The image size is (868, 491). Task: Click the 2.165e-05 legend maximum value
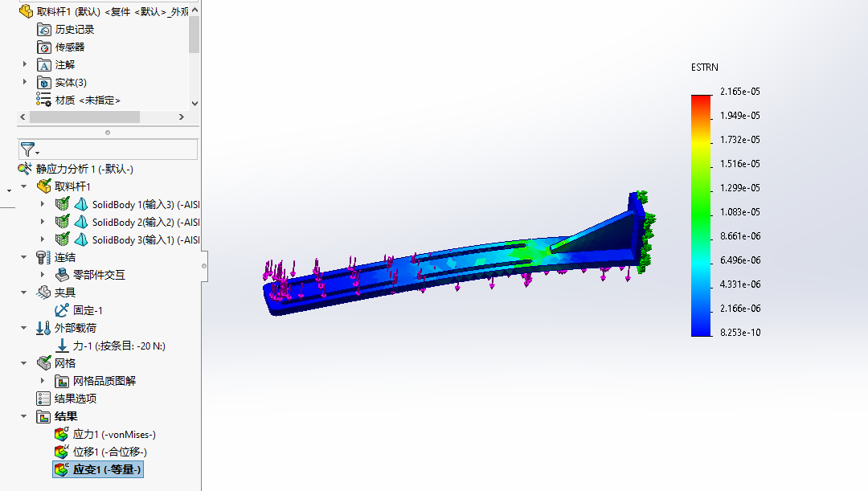point(740,92)
